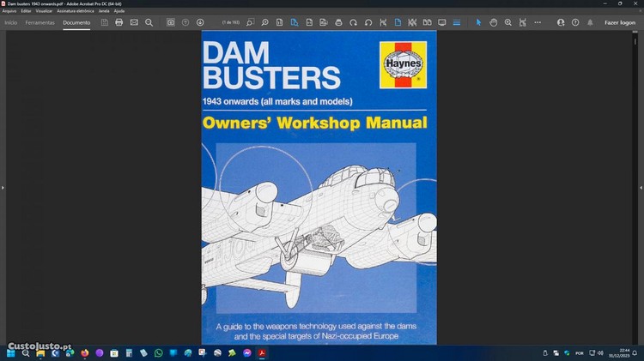
Task: Open the Windows Start menu
Action: coord(11,352)
